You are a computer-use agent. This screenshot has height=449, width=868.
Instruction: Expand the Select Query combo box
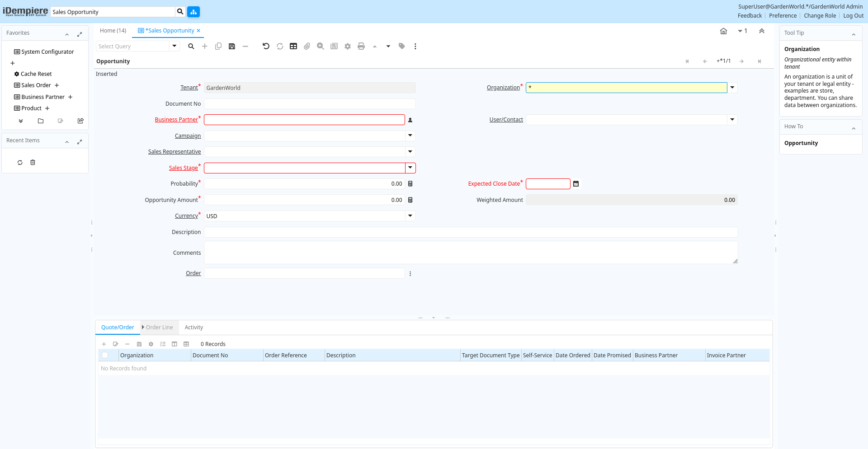pos(175,46)
